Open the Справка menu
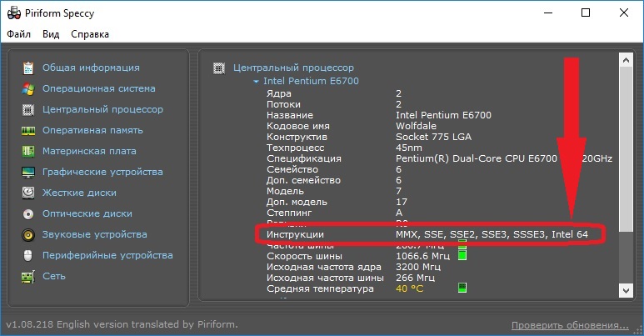This screenshot has width=644, height=336. click(x=90, y=34)
